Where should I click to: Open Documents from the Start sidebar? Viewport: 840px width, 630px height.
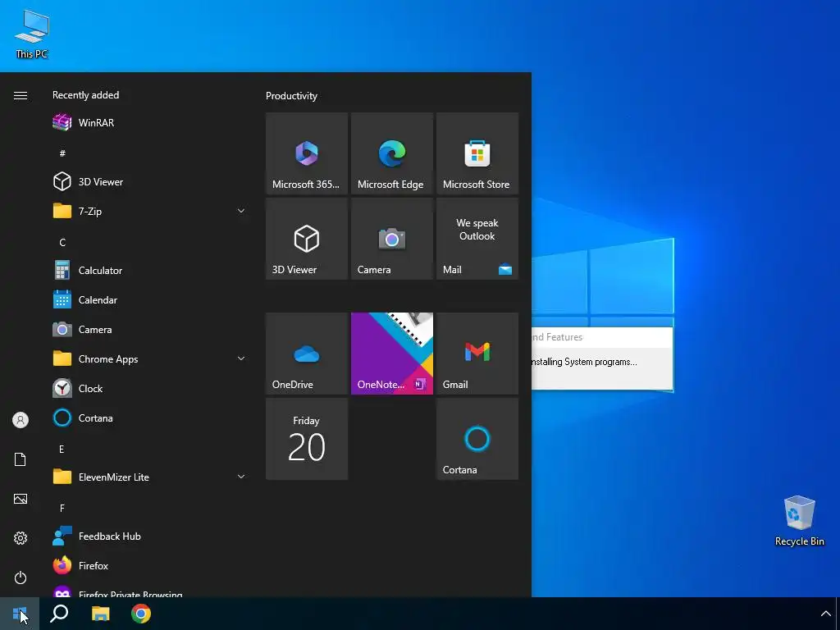pos(21,459)
